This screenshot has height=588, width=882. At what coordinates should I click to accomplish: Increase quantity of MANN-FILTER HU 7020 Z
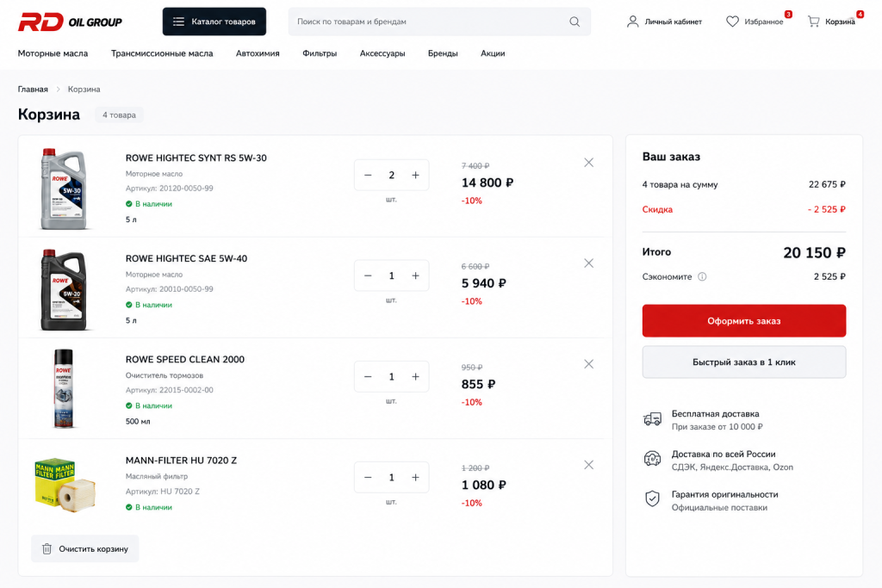(x=415, y=477)
